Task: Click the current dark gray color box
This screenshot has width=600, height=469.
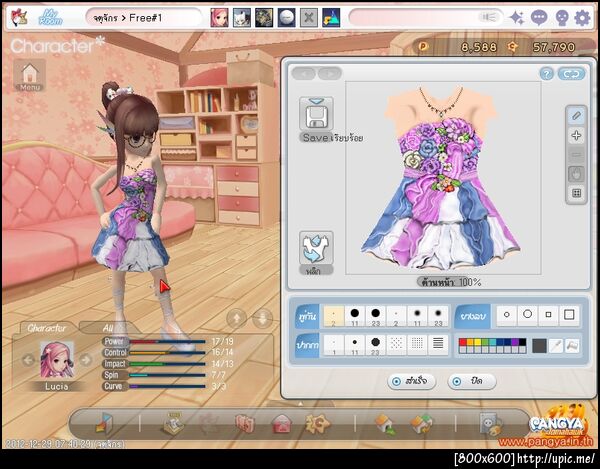Action: coord(539,346)
